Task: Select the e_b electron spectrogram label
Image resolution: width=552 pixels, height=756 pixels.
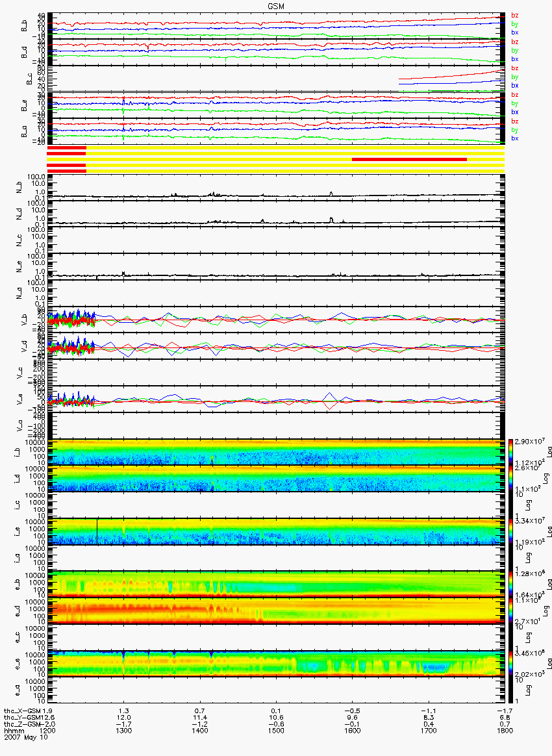Action: 16,585
